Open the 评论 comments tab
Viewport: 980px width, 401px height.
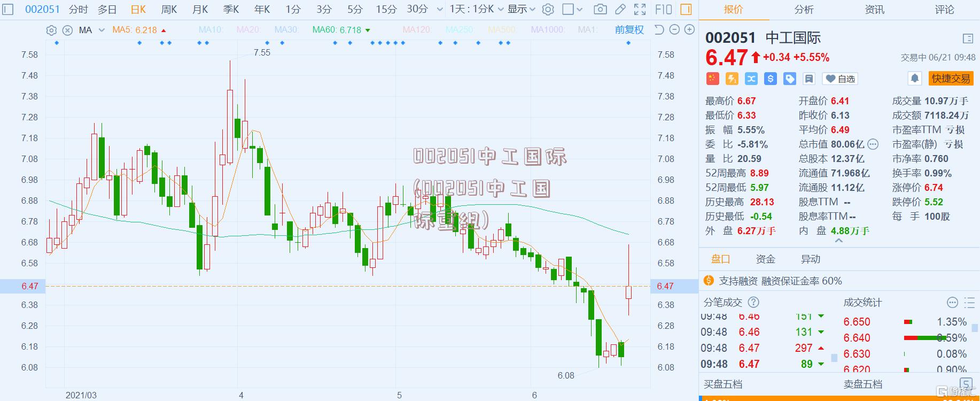coord(945,10)
